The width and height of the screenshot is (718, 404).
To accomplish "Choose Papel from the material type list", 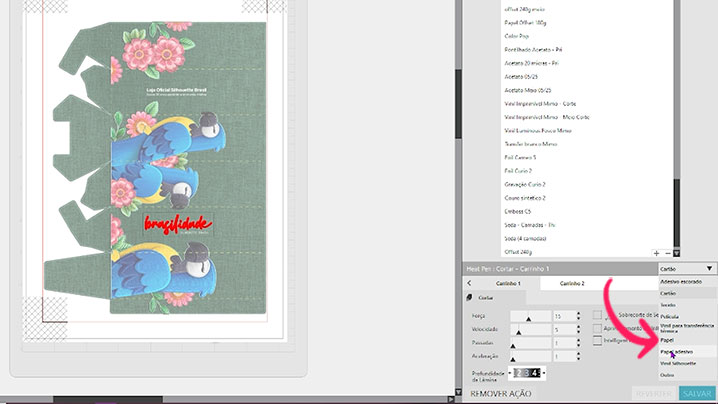I will tap(686, 340).
